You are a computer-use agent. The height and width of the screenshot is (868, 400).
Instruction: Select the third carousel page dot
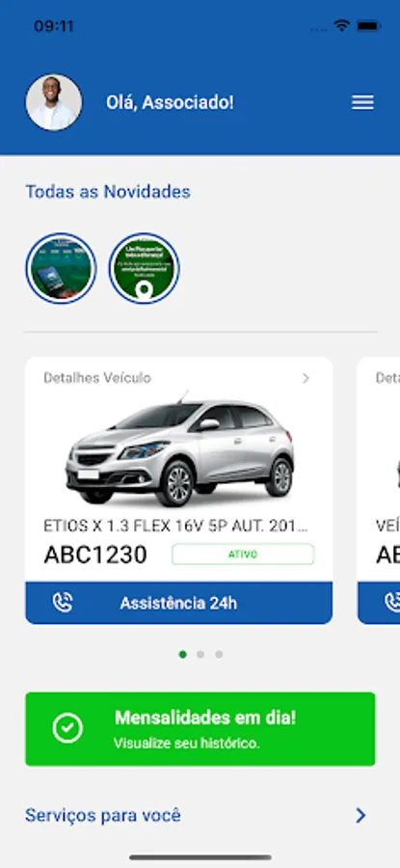coord(219,654)
